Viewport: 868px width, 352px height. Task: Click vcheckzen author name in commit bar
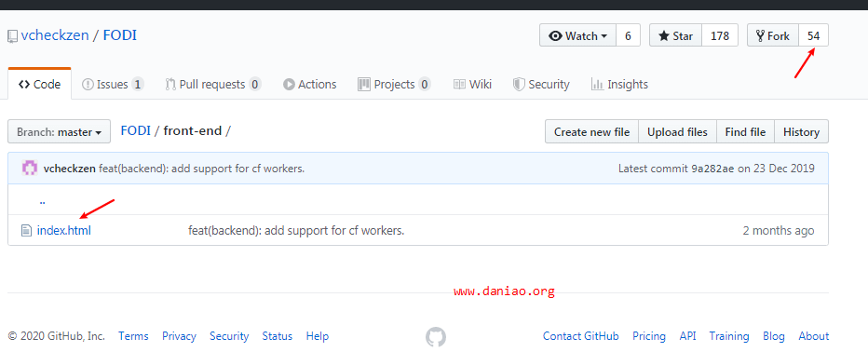(69, 169)
